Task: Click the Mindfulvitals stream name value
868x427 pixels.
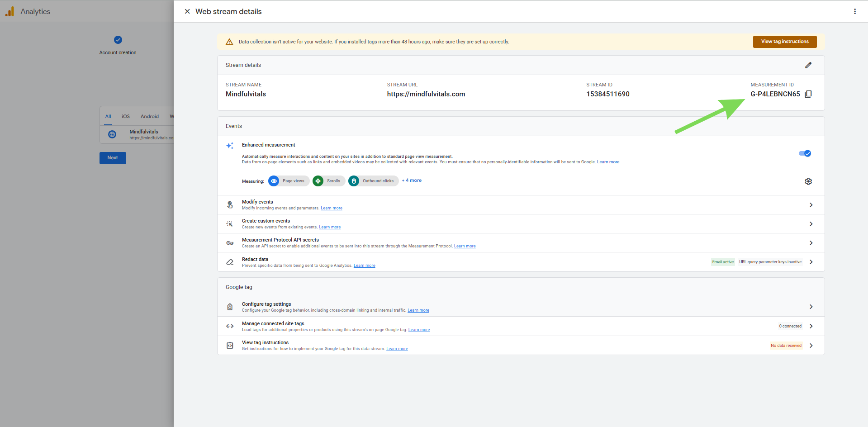Action: pyautogui.click(x=246, y=94)
